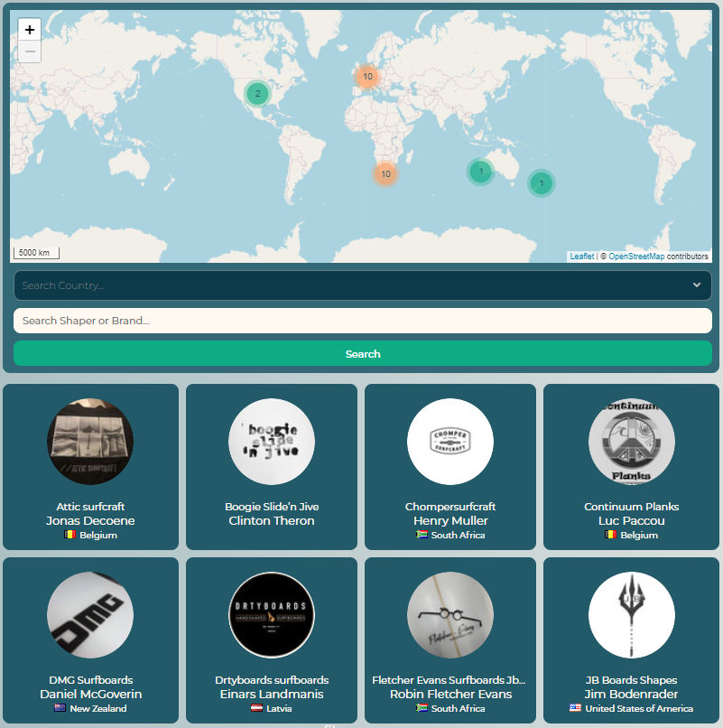Click shaper name Robin Fletcher Evans
Image resolution: width=723 pixels, height=728 pixels.
point(450,694)
